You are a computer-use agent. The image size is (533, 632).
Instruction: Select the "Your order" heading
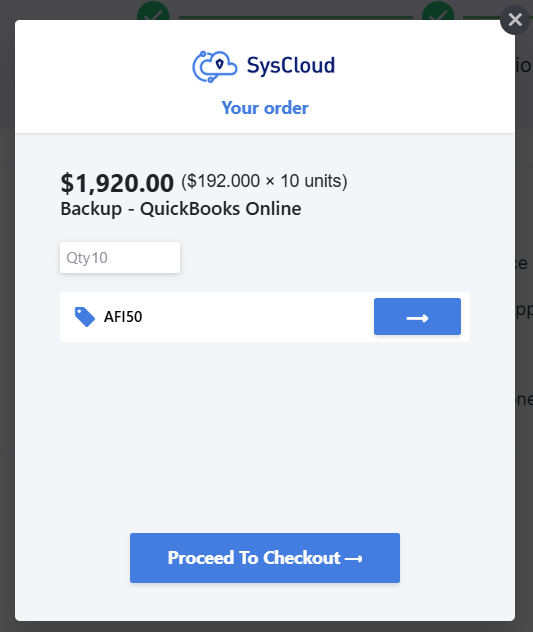[x=265, y=108]
